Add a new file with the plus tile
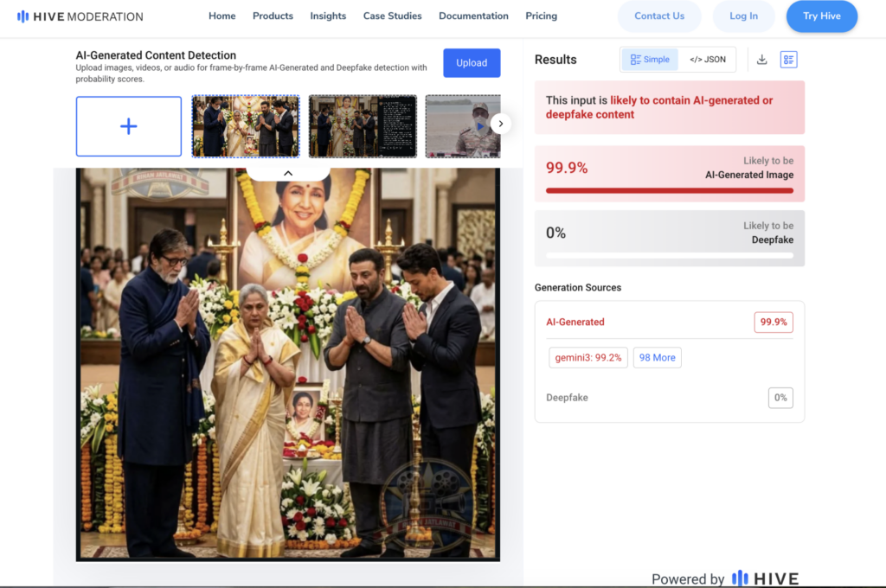The width and height of the screenshot is (886, 588). 129,126
